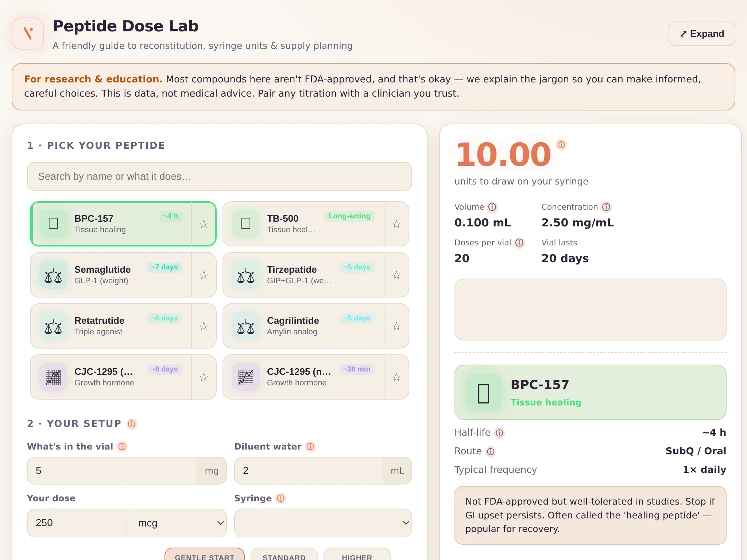The image size is (747, 560).
Task: Click the Peptide Dose Lab logo icon
Action: (28, 34)
